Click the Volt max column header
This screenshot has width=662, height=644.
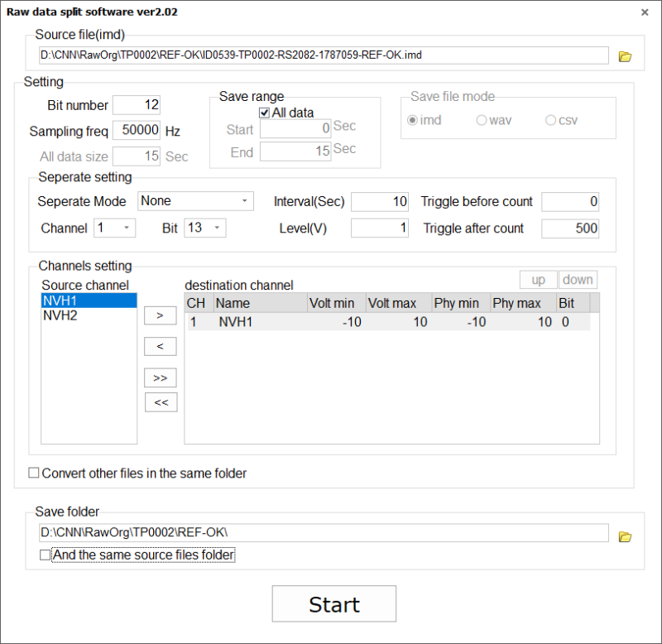click(x=399, y=303)
